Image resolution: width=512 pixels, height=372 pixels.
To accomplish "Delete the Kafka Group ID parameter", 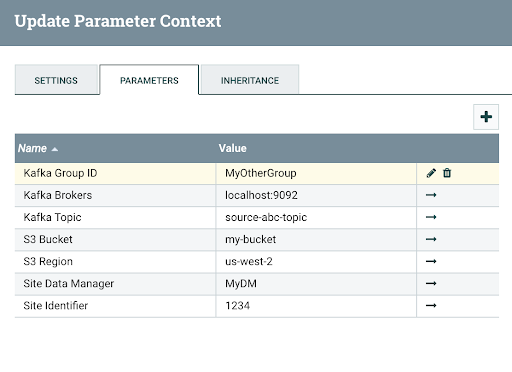I will click(447, 173).
